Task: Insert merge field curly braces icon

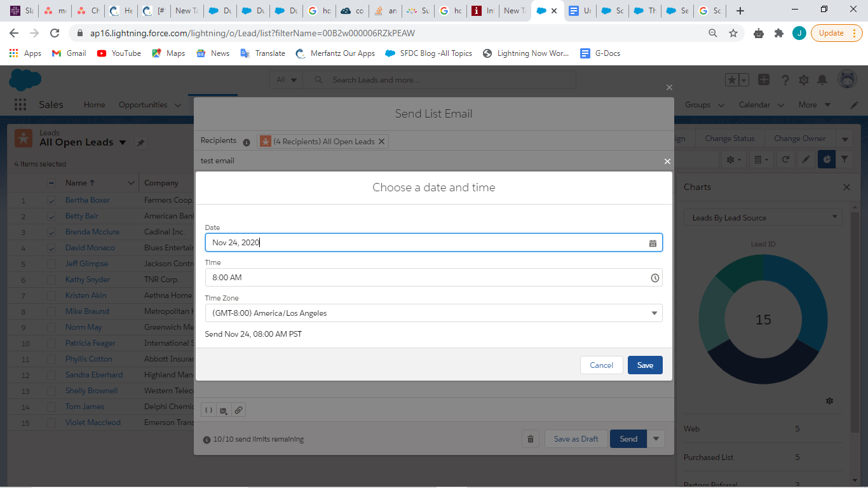Action: [x=208, y=410]
